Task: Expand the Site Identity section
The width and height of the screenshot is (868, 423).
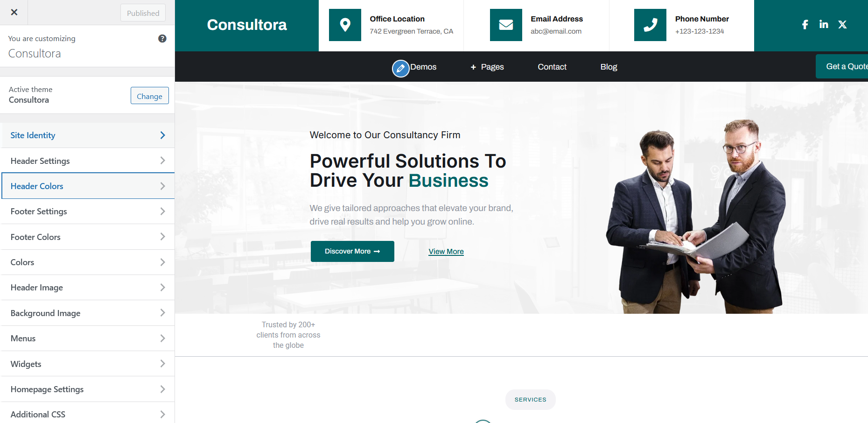Action: click(x=88, y=135)
